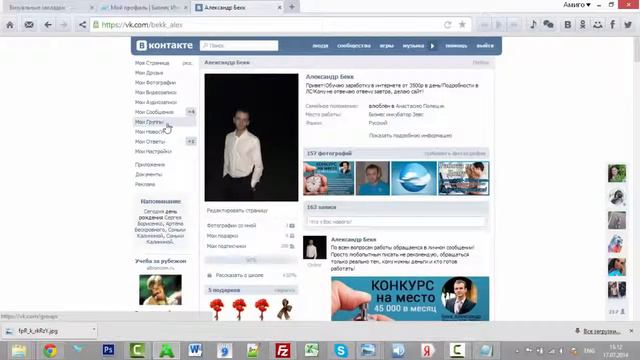
Task: Open Chrome from the taskbar
Action: coord(50,350)
